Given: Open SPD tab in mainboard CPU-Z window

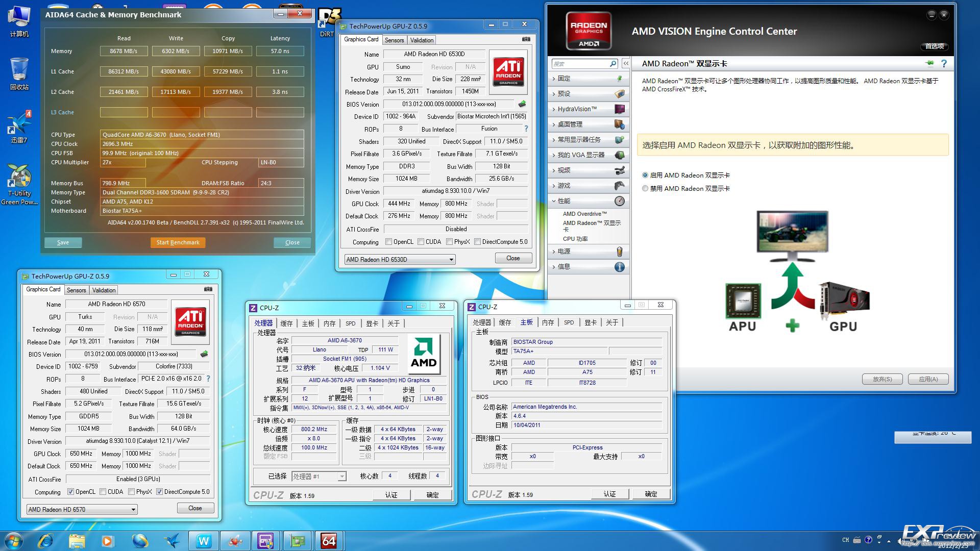Looking at the screenshot, I should [569, 322].
